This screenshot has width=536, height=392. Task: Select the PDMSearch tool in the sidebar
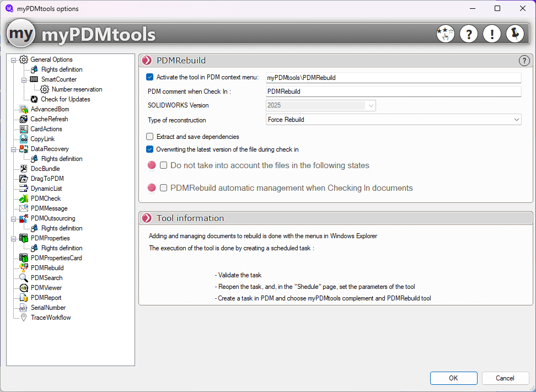(46, 277)
